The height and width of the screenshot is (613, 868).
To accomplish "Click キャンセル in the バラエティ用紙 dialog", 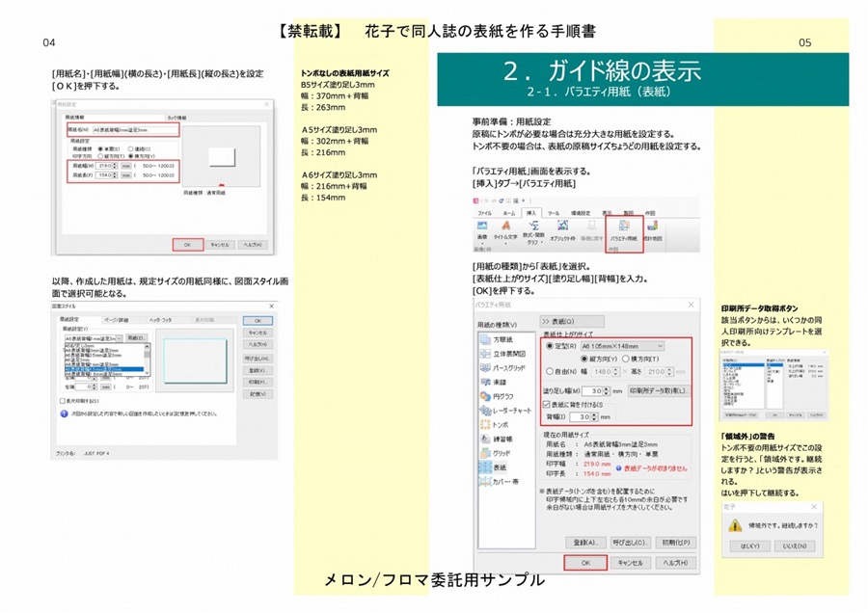I will [630, 563].
